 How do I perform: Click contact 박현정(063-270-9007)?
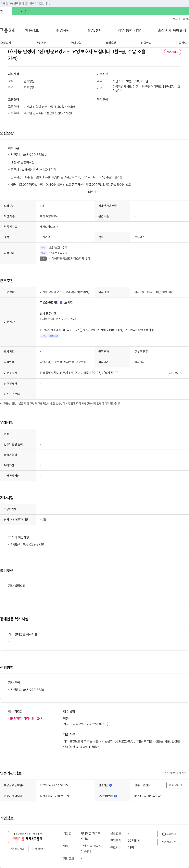54,796
